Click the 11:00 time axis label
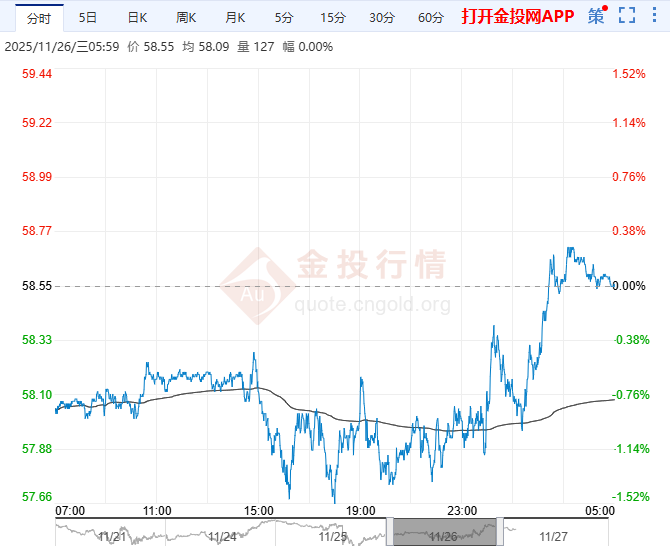This screenshot has width=670, height=546. [x=157, y=511]
